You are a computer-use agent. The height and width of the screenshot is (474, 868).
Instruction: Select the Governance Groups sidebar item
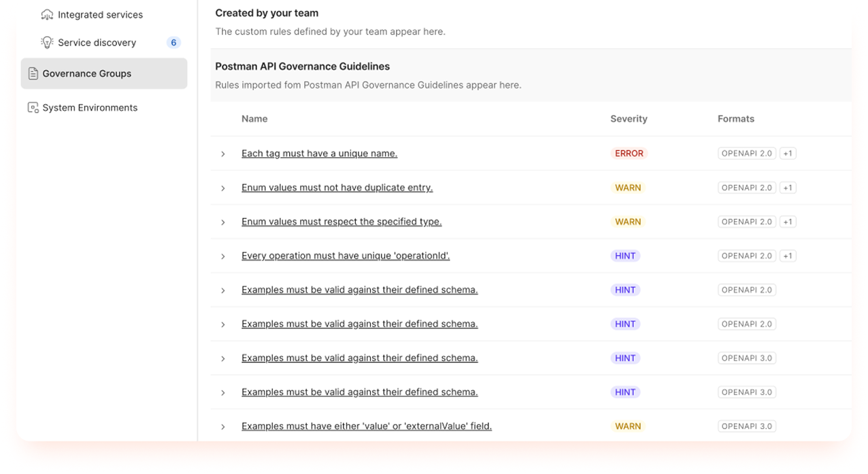87,73
